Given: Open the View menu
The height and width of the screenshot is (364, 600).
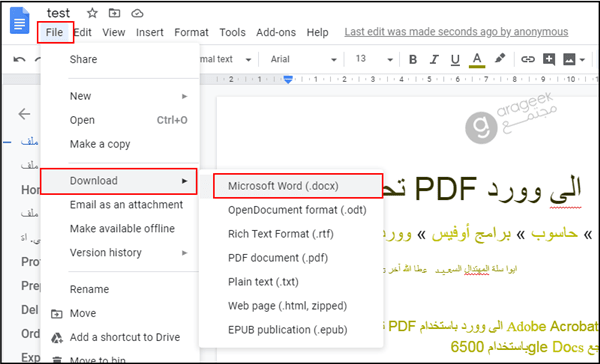Looking at the screenshot, I should click(114, 33).
